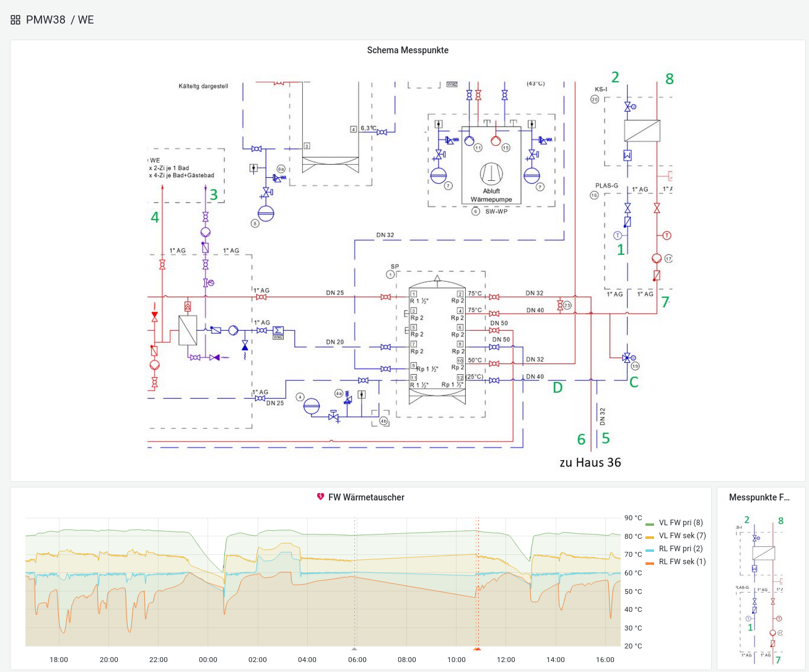The width and height of the screenshot is (809, 672).
Task: Open the truncated Messpunkte F… panel menu
Action: pos(760,497)
